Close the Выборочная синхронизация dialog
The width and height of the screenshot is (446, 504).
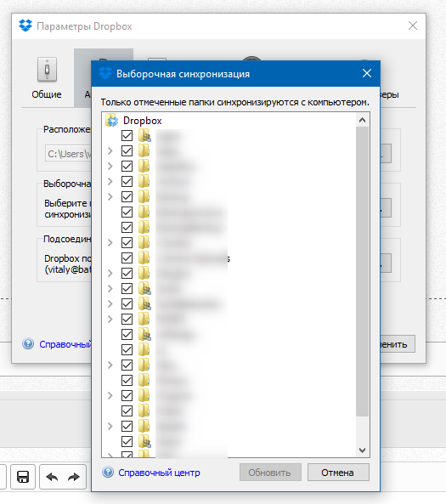[x=367, y=73]
